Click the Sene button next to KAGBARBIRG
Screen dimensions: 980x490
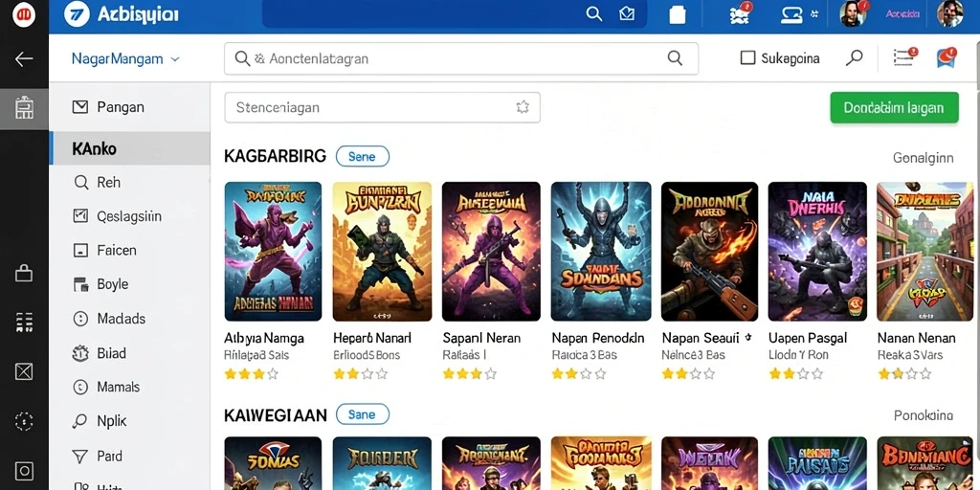(363, 156)
